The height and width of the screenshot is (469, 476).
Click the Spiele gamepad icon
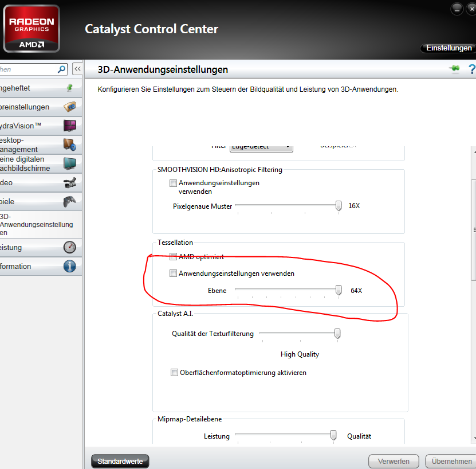70,201
